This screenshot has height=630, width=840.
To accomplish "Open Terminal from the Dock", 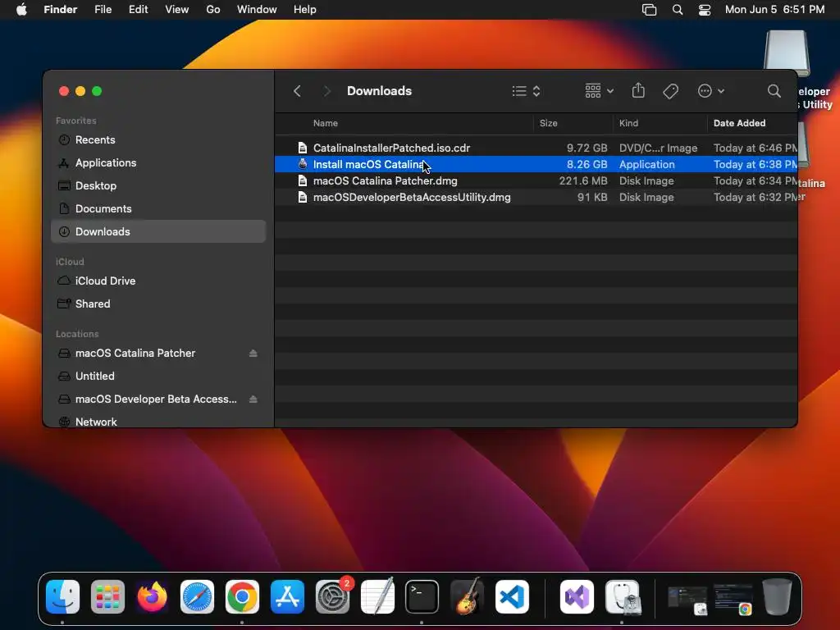I will coord(422,597).
